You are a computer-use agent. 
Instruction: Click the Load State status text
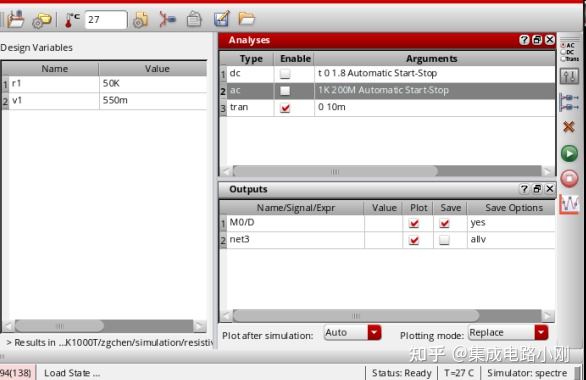[72, 373]
